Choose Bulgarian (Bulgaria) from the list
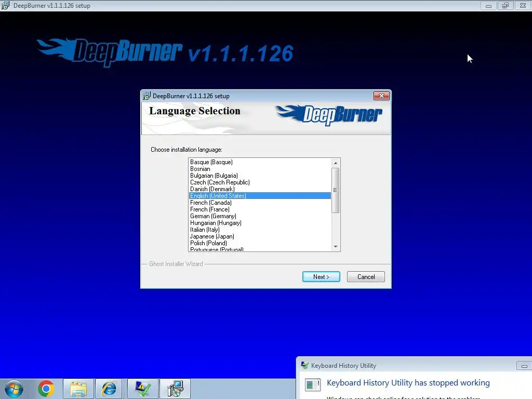The image size is (532, 399). tap(260, 176)
